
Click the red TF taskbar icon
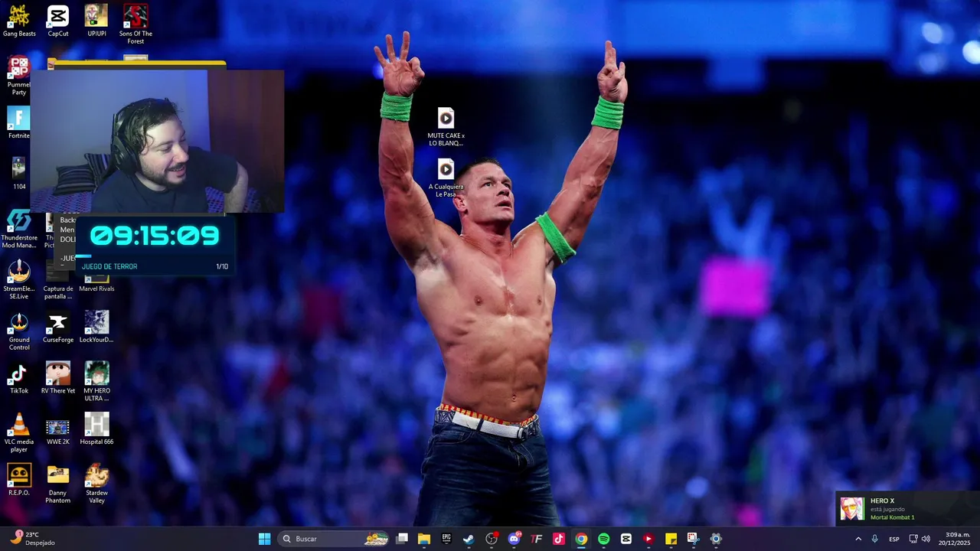point(536,539)
